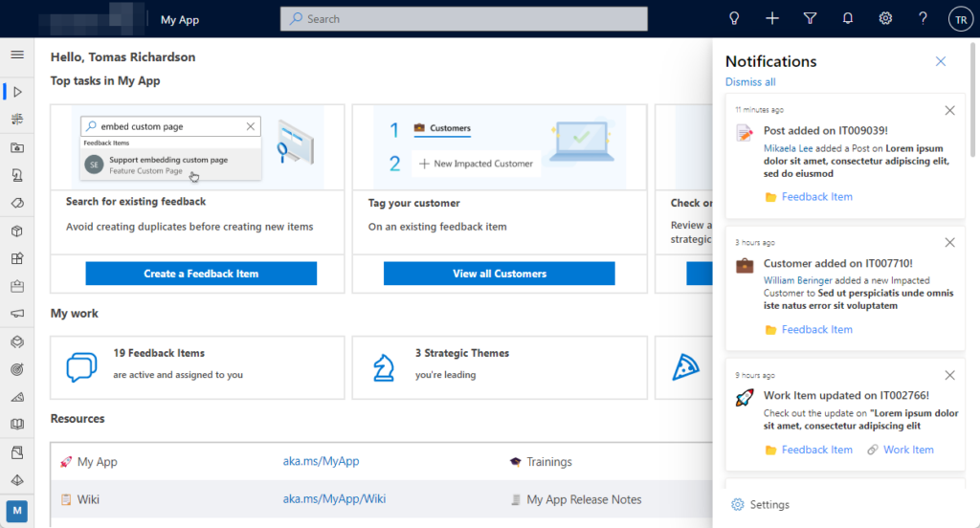Click the plus icon to create new record

(x=772, y=18)
